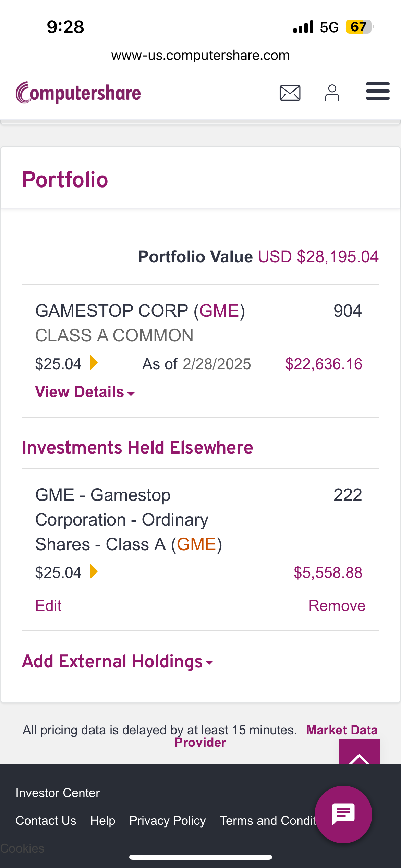Open the messages envelope icon
The width and height of the screenshot is (401, 868).
(x=290, y=93)
